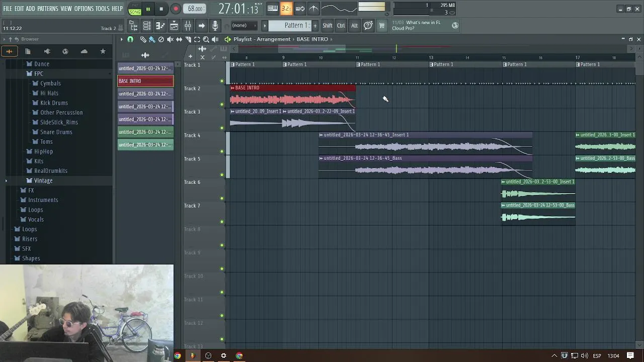The height and width of the screenshot is (362, 644).
Task: Click the tempo 68.000 field
Action: (195, 9)
